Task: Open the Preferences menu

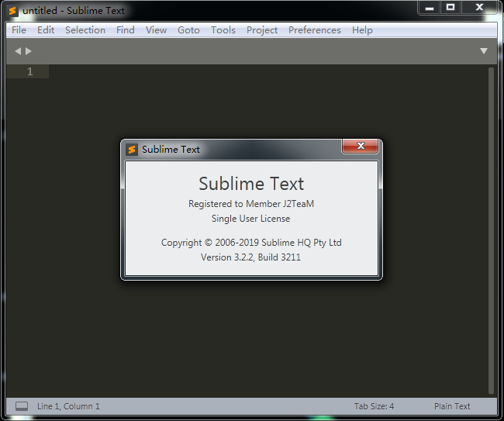Action: click(314, 30)
